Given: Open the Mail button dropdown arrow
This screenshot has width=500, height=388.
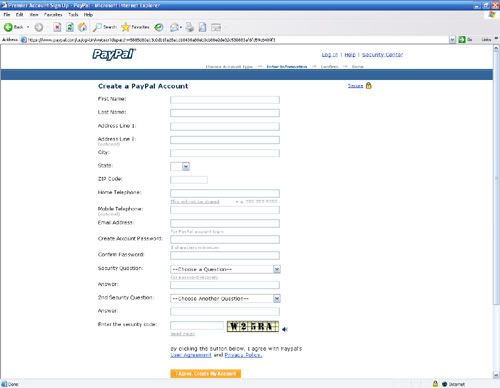Looking at the screenshot, I should coord(181,27).
